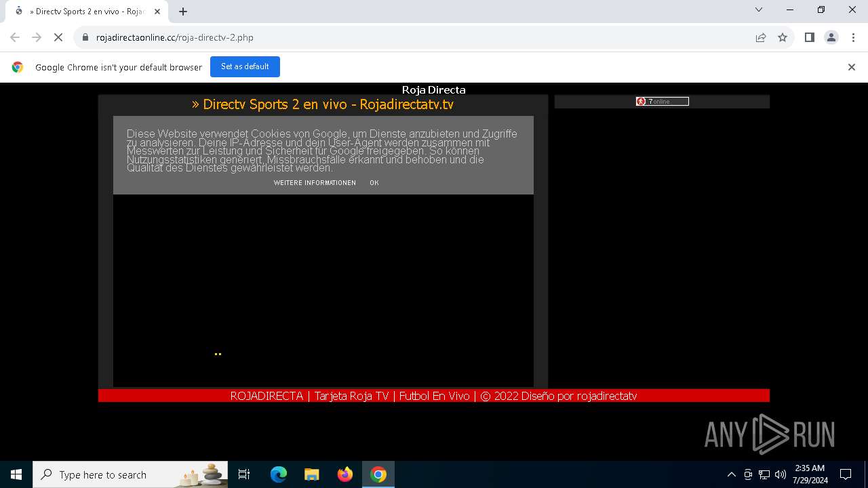
Task: Accept cookies with OK
Action: (374, 183)
